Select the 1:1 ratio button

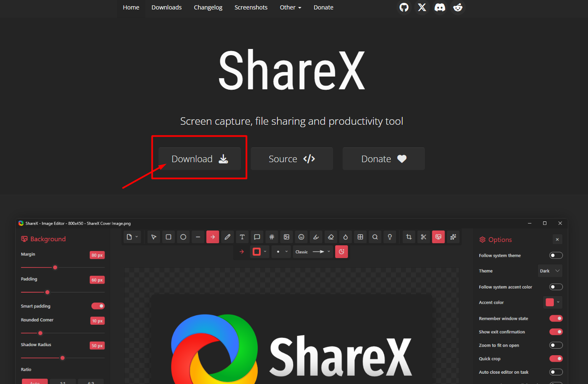tap(63, 382)
